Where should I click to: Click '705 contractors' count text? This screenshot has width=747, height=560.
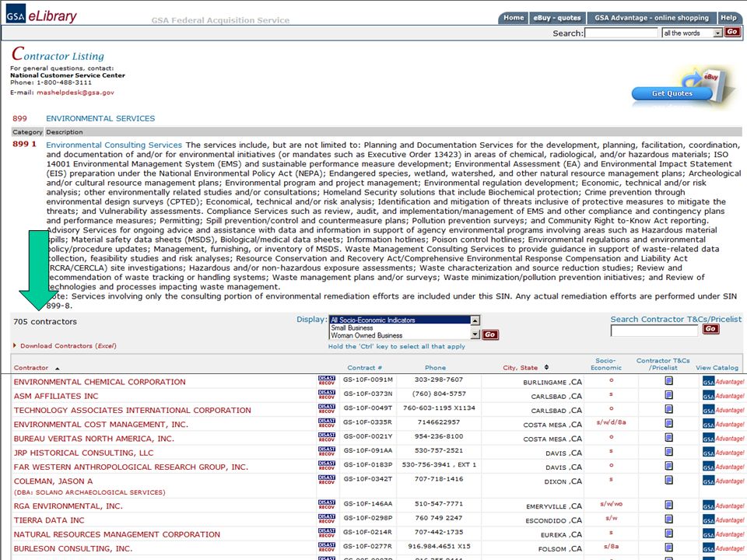pyautogui.click(x=45, y=321)
